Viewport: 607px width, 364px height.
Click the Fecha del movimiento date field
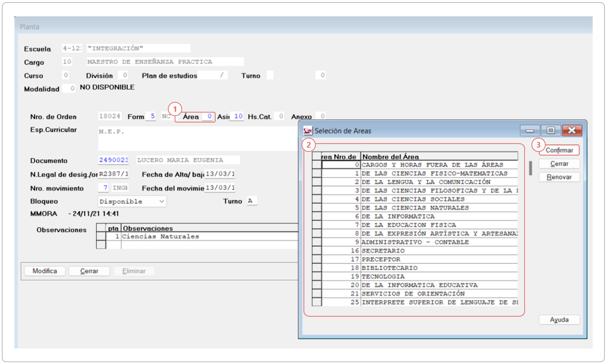pos(220,187)
